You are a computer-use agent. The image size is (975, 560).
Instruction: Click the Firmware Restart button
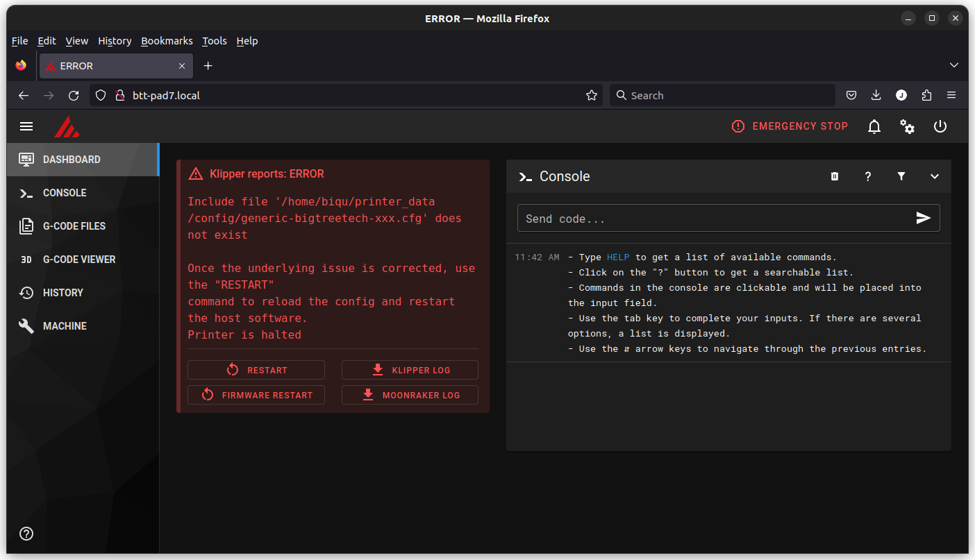(256, 395)
